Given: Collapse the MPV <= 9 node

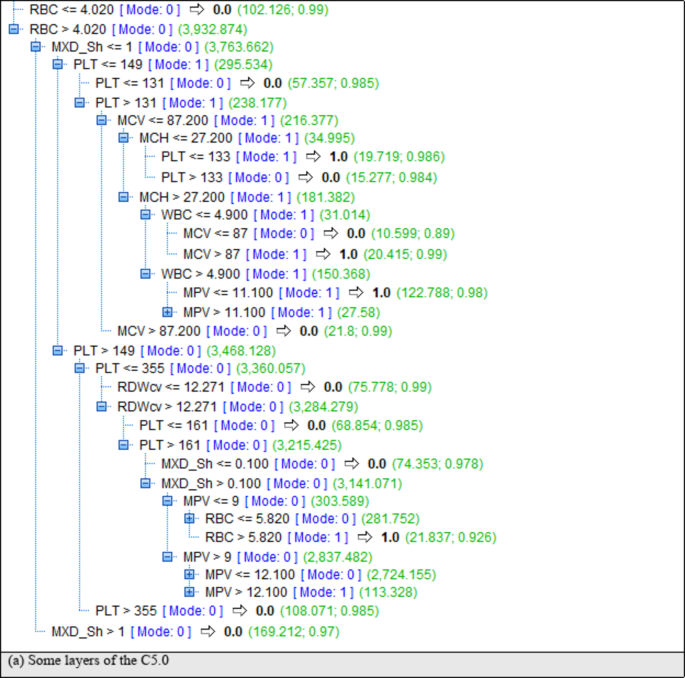Looking at the screenshot, I should click(168, 500).
